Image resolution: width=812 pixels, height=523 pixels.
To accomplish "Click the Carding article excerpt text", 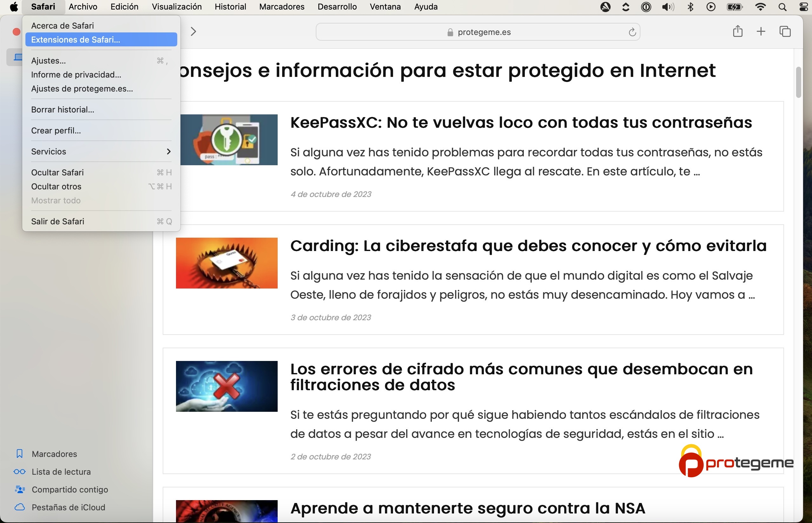I will click(x=523, y=285).
